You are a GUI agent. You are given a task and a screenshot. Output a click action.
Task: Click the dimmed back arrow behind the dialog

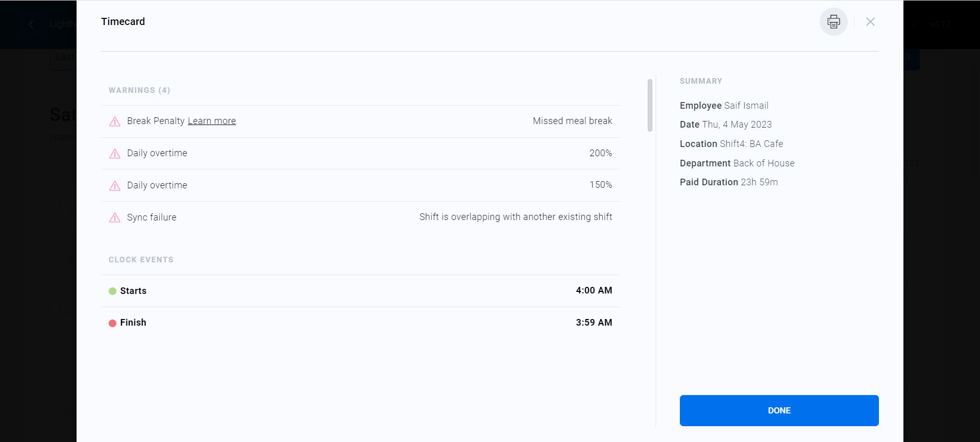32,24
